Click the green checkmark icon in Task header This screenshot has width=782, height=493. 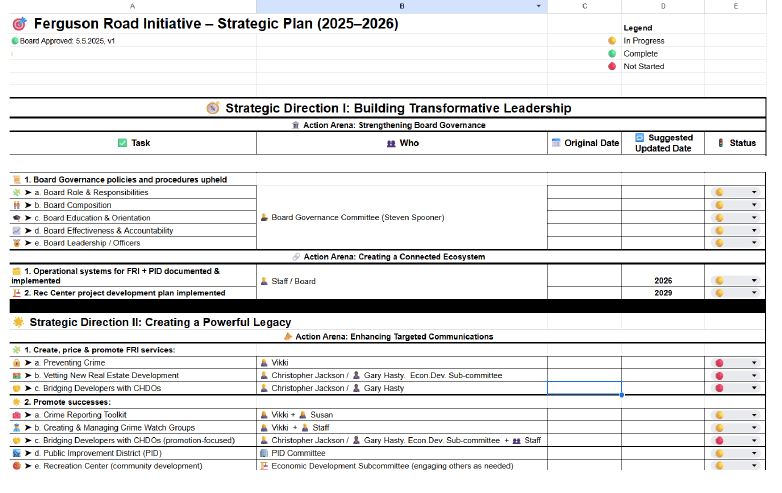pyautogui.click(x=122, y=143)
